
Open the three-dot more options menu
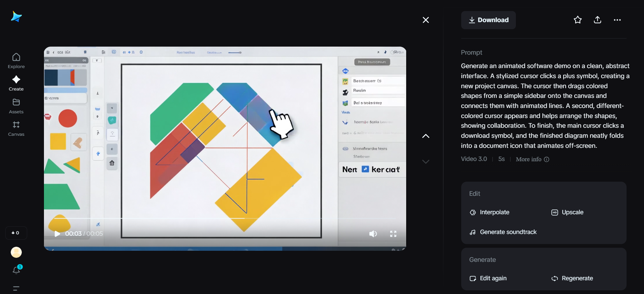617,20
